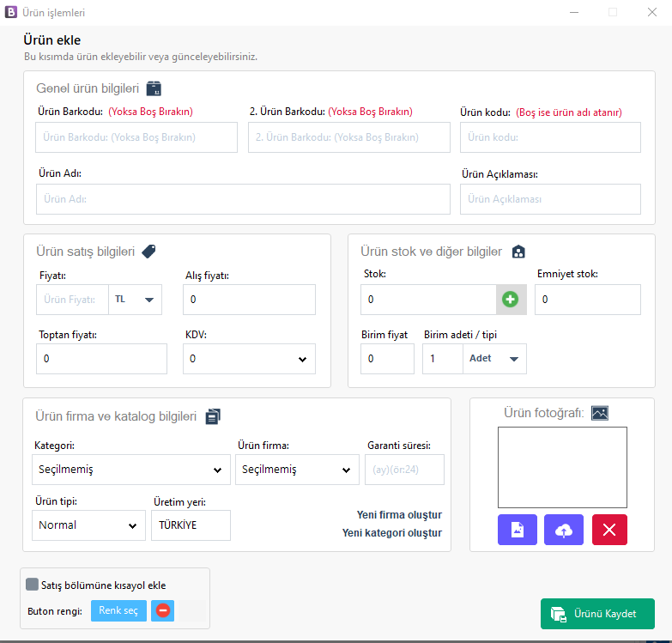This screenshot has height=643, width=672.
Task: Enable Satış bölümüne kısayol ekle checkbox
Action: tap(33, 585)
